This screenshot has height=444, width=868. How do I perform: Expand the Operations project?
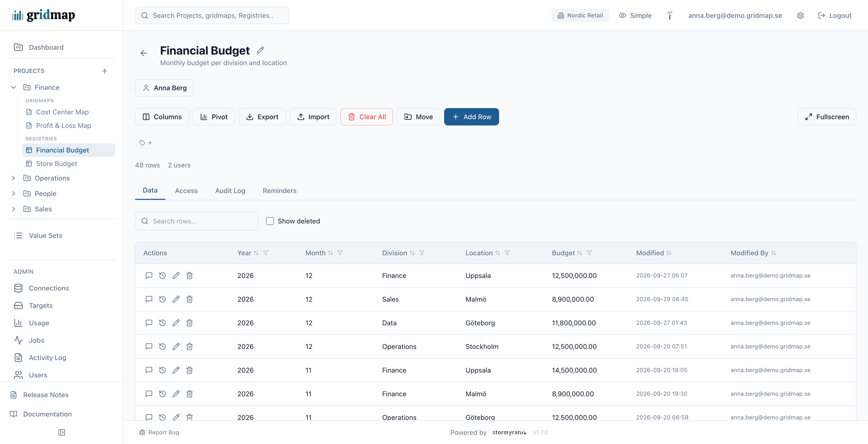pyautogui.click(x=14, y=178)
